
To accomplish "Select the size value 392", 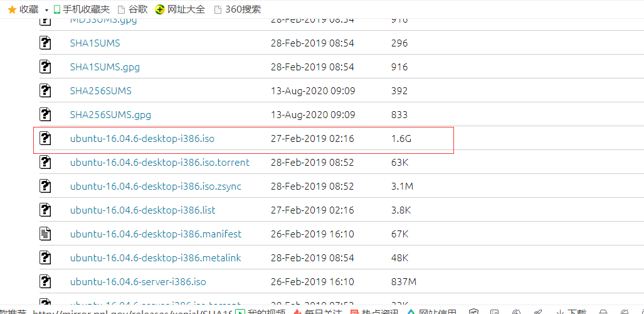I will tap(399, 90).
